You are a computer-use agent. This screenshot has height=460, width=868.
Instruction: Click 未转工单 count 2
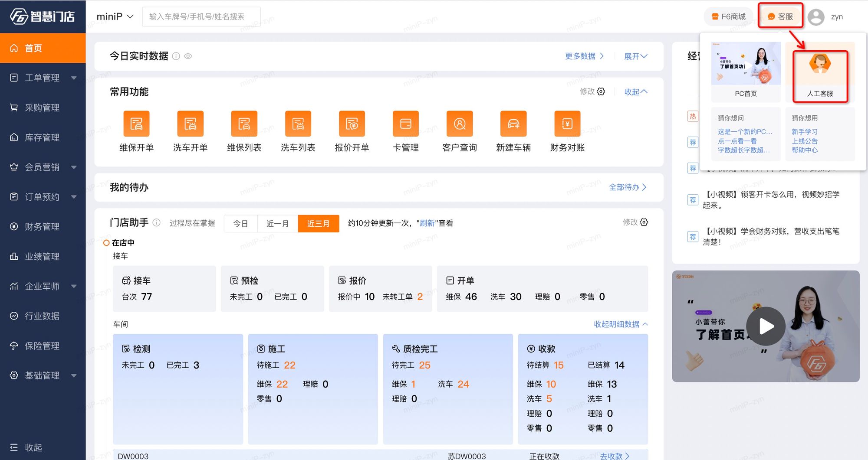[420, 297]
